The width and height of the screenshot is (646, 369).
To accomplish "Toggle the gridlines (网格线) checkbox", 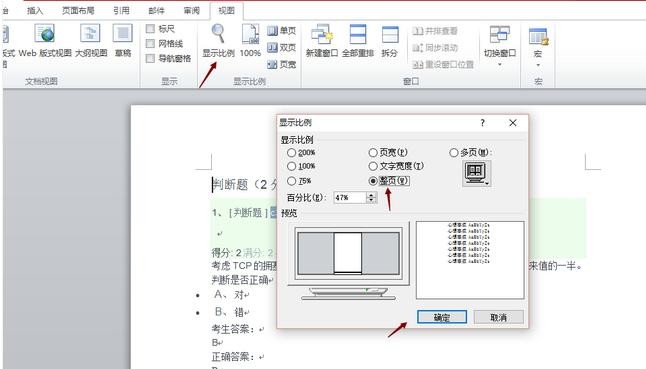I will tap(150, 43).
